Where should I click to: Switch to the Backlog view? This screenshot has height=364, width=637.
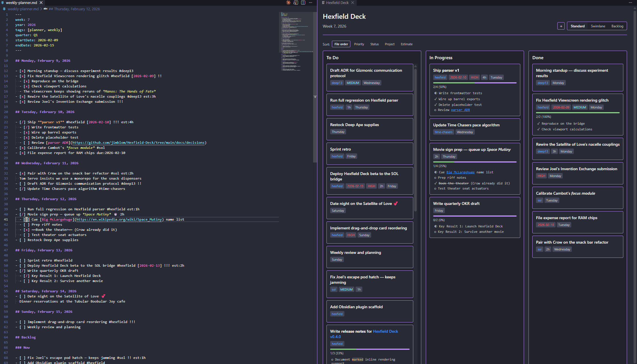tap(617, 26)
